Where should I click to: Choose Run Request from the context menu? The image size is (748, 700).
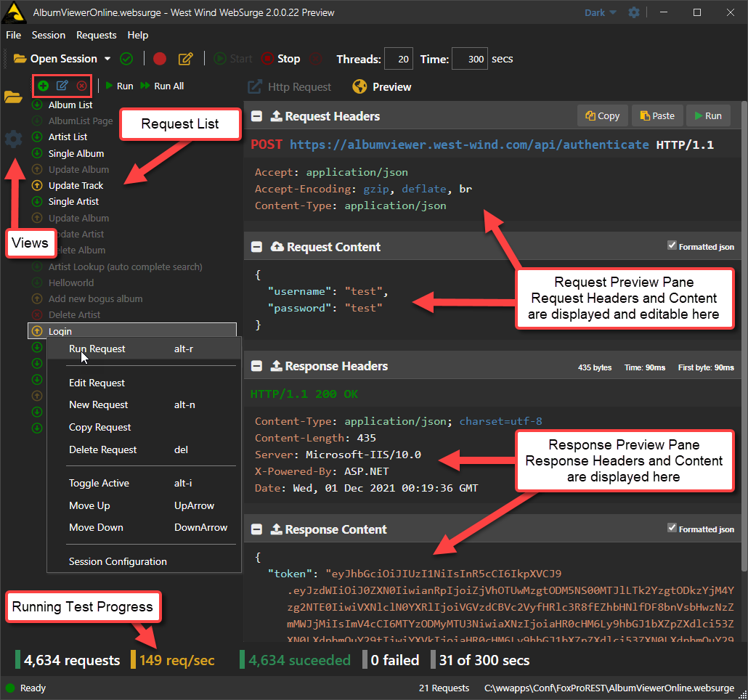144,349
